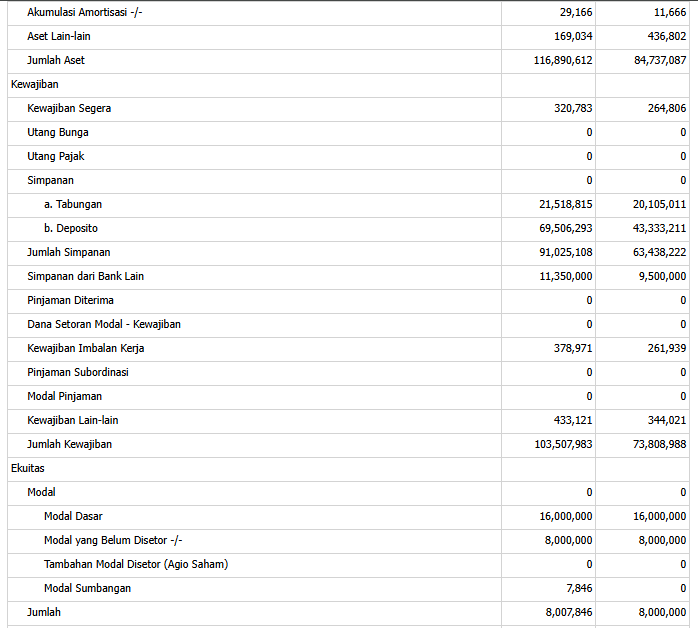Select the Aset Lain-lain label

tap(59, 36)
